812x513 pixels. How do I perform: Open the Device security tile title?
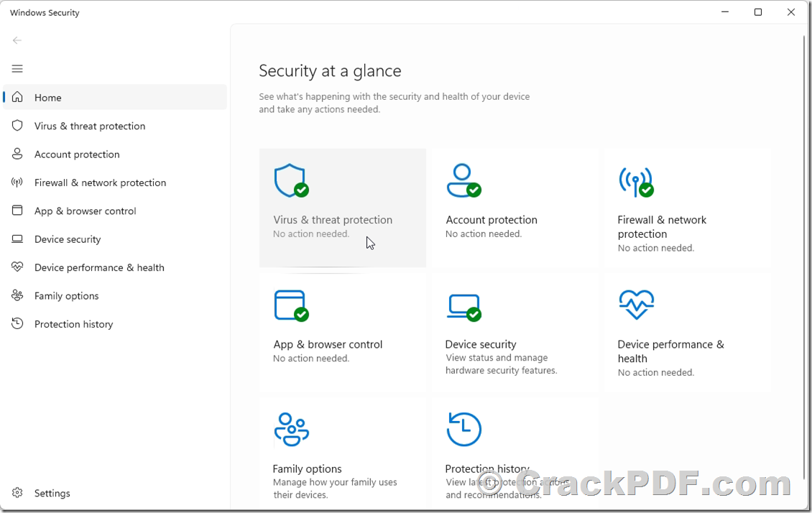point(481,344)
